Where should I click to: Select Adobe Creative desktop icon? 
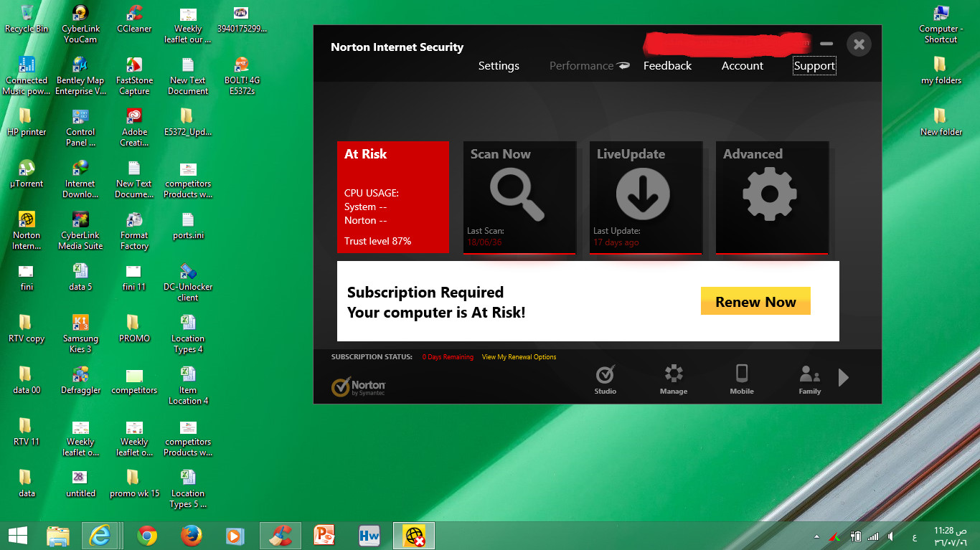(x=134, y=127)
